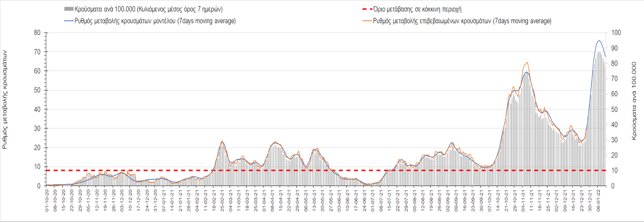This screenshot has width=644, height=222.
Task: Click the orange line's peak in early November 2021
Action: point(527,63)
